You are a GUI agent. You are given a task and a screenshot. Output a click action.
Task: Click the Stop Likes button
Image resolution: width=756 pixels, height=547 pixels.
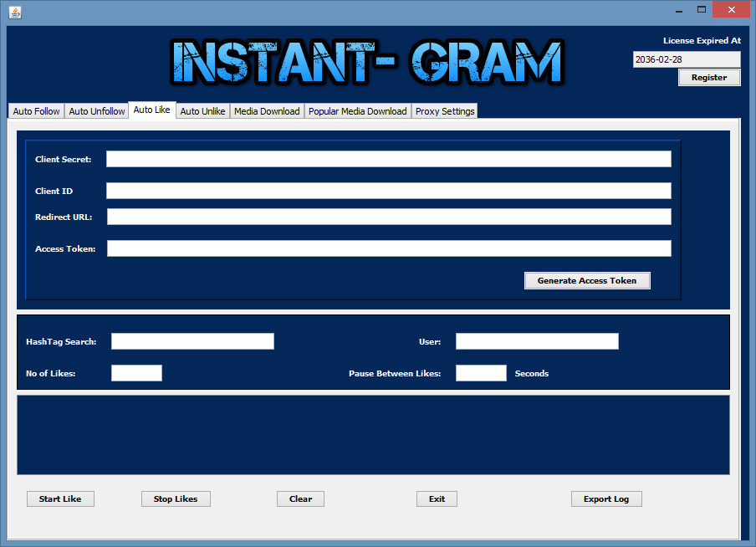pyautogui.click(x=176, y=498)
